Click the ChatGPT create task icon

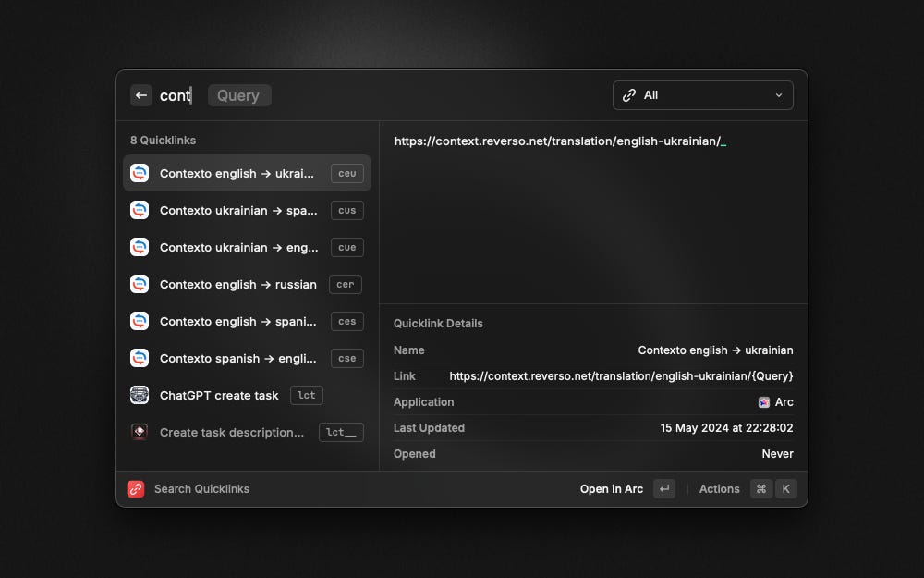coord(140,395)
